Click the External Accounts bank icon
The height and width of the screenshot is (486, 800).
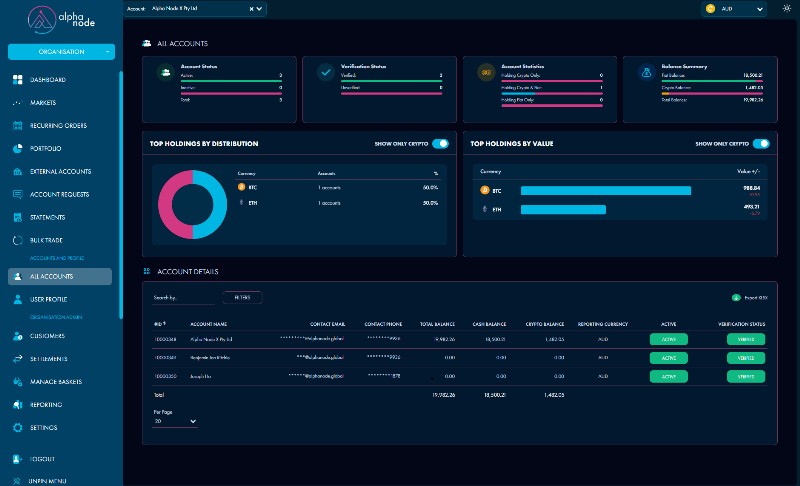pos(18,172)
